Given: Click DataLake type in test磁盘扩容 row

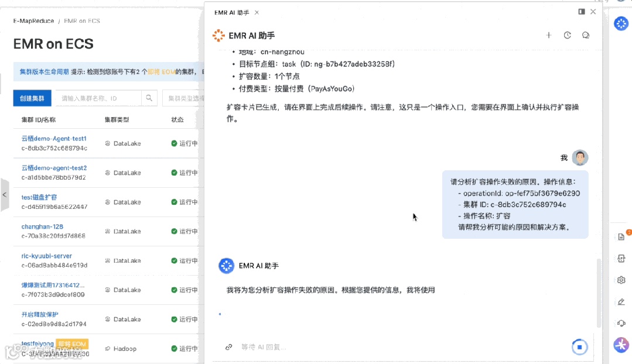Looking at the screenshot, I should (123, 202).
